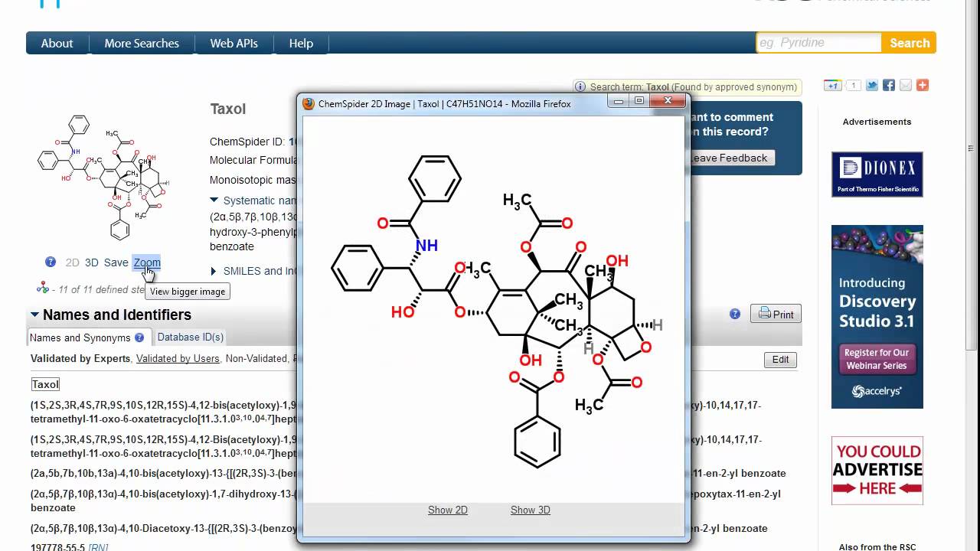Click Show 3D in the popup window
This screenshot has width=980, height=551.
point(531,510)
